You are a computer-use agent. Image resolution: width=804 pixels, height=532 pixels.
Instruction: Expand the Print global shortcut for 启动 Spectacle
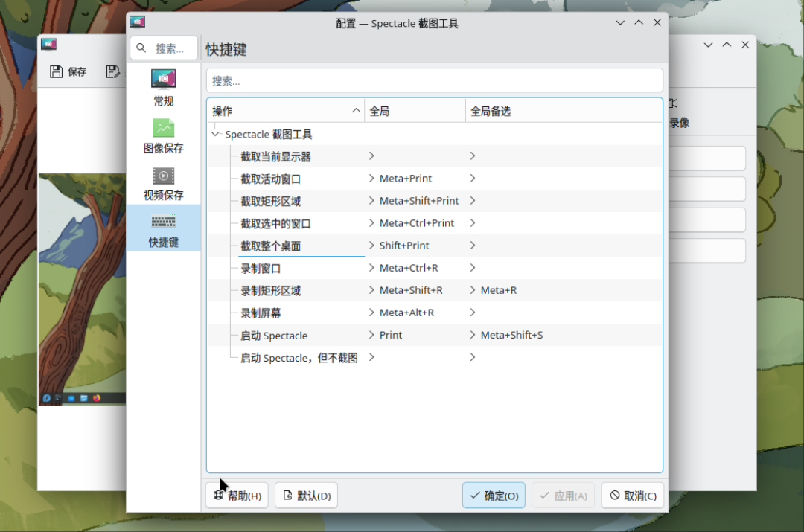click(x=371, y=335)
